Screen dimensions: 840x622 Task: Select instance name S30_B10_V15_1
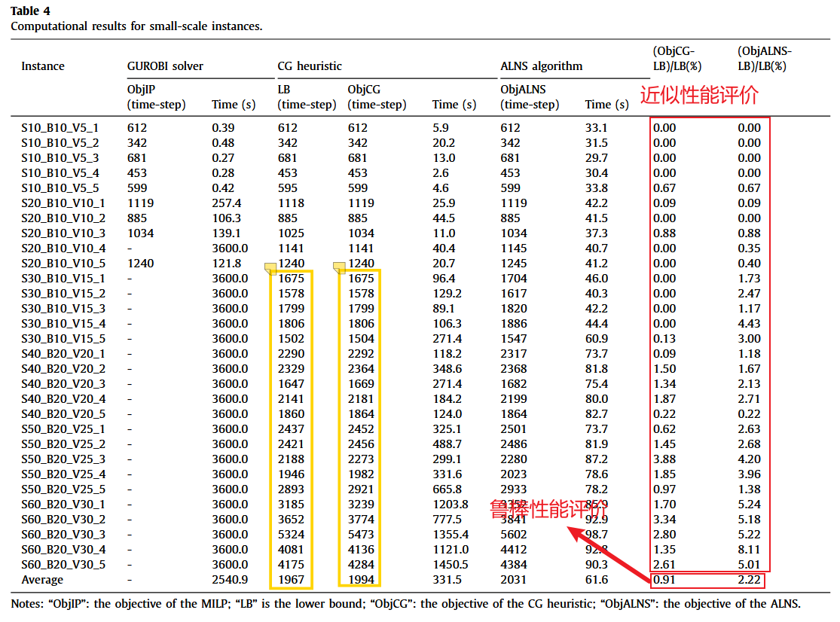point(63,279)
